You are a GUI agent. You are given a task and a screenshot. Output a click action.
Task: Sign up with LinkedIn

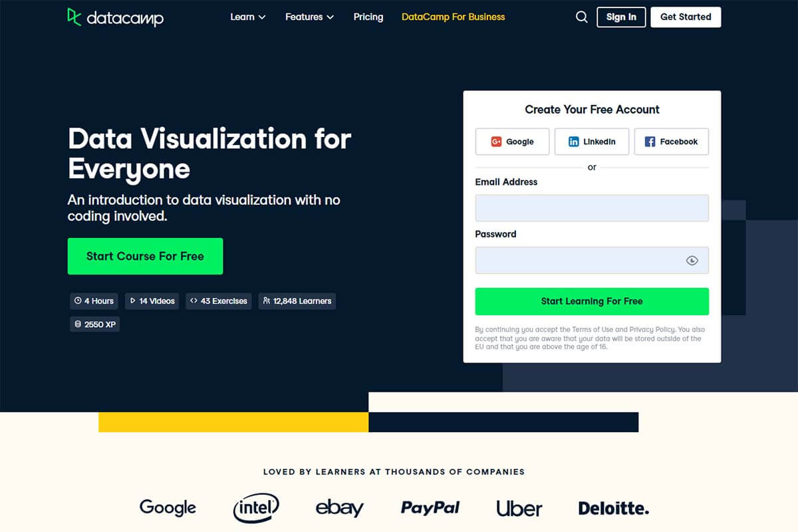click(x=592, y=142)
